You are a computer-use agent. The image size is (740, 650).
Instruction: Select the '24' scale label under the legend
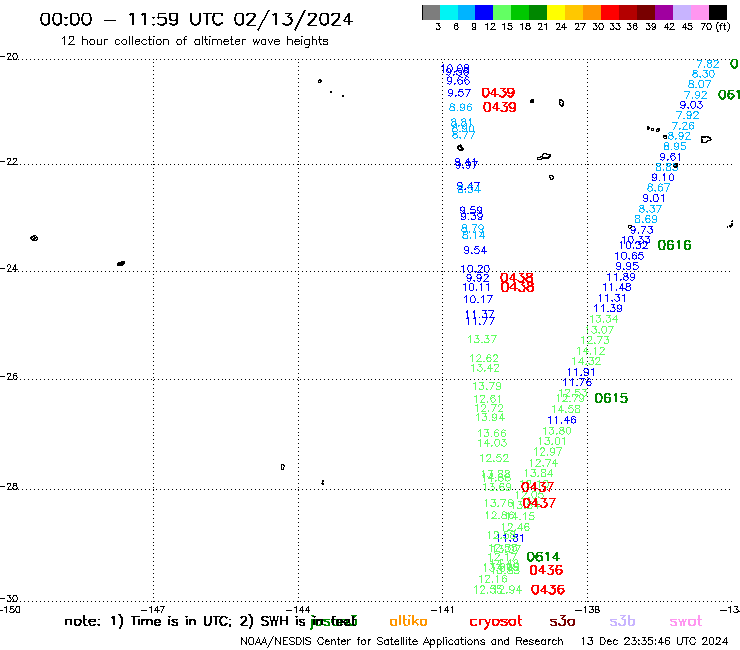[x=561, y=27]
